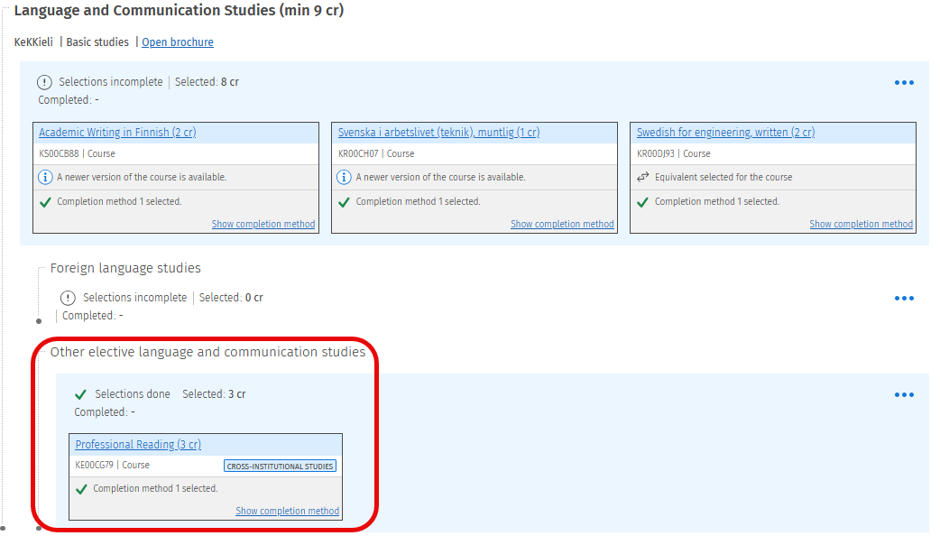Click the KeKKieli code text
Screen dimensions: 940x545
[x=34, y=42]
